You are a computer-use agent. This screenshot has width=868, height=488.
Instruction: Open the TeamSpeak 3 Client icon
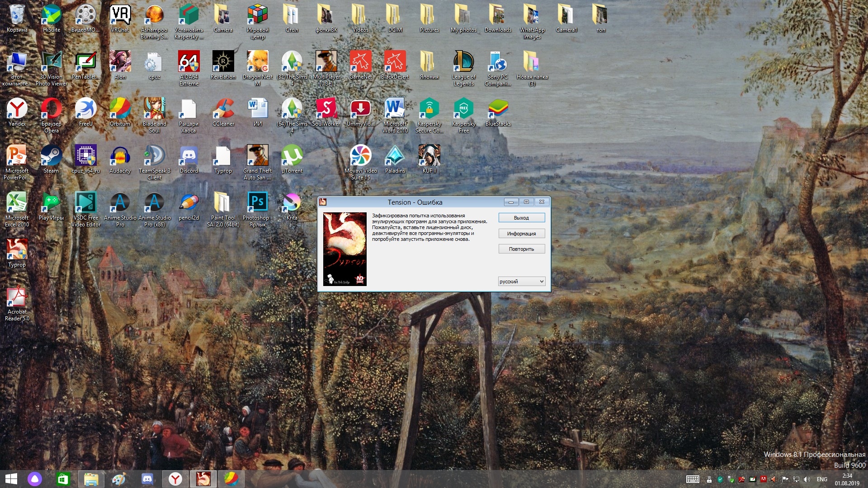(x=154, y=162)
